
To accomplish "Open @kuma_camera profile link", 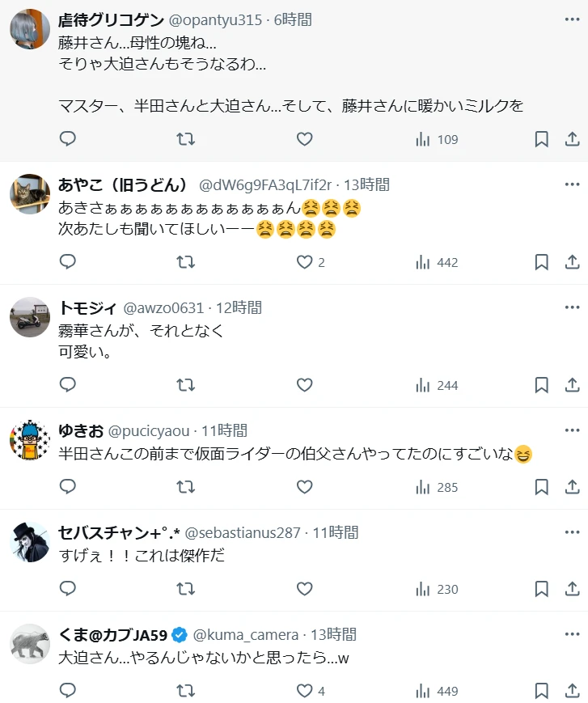I will [245, 634].
